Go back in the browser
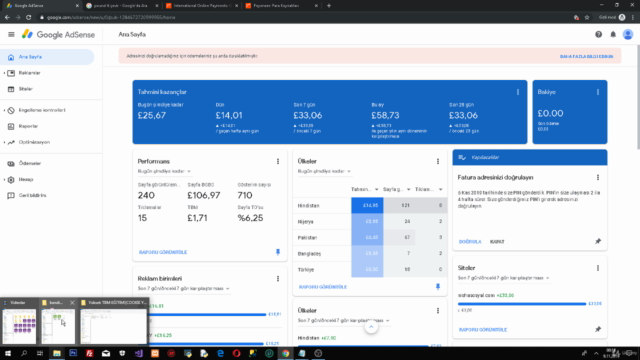The width and height of the screenshot is (640, 360). coord(7,18)
